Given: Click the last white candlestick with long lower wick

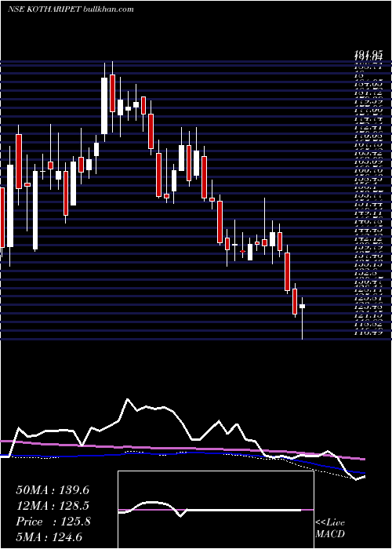Looking at the screenshot, I should tap(302, 318).
